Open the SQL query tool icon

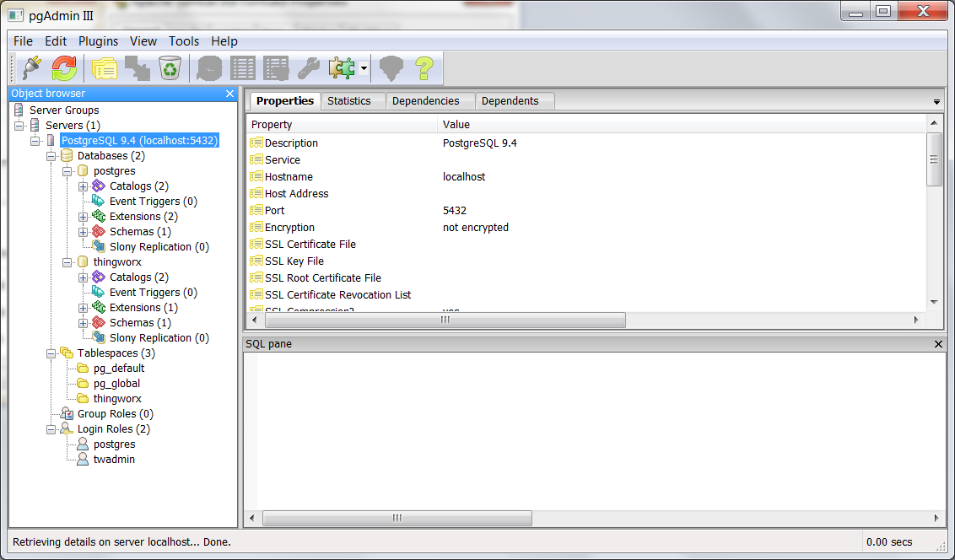pos(209,68)
